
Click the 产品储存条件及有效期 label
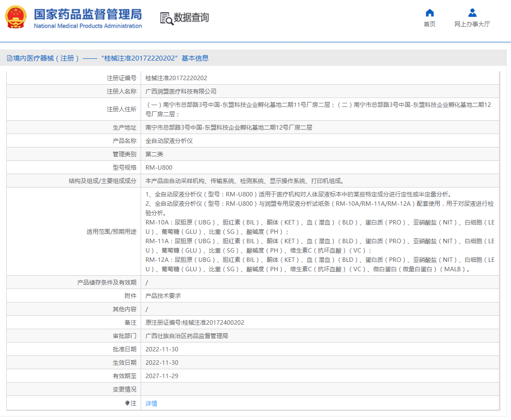click(107, 282)
